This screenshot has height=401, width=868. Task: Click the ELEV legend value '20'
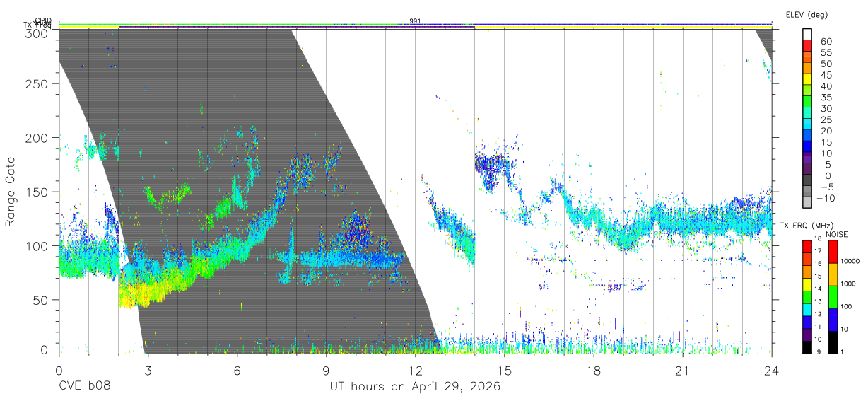(x=826, y=131)
